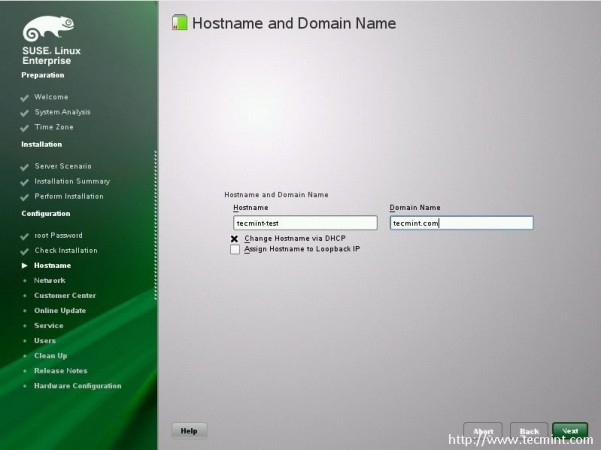
Task: Select the Welcome step in sidebar
Action: coord(51,97)
